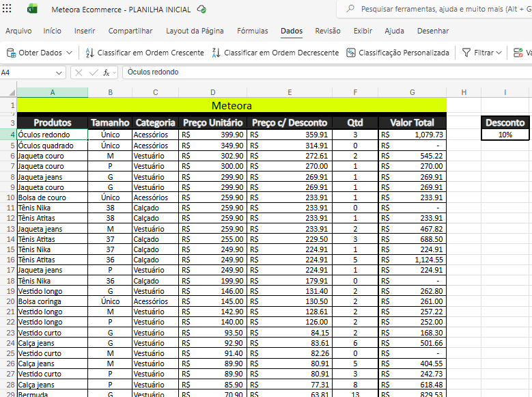Select the 146.00 unit price cell
Viewport: 532px width, 397px height.
tap(213, 291)
